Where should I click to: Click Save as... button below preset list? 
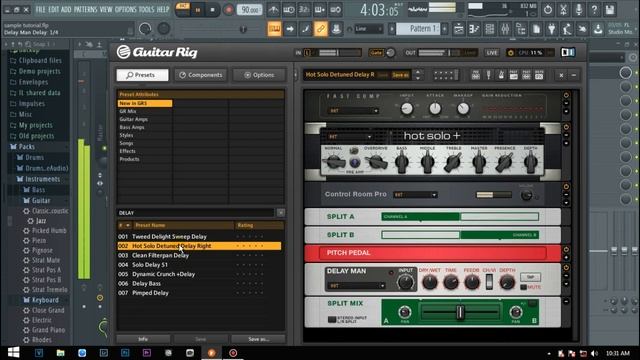coord(258,339)
